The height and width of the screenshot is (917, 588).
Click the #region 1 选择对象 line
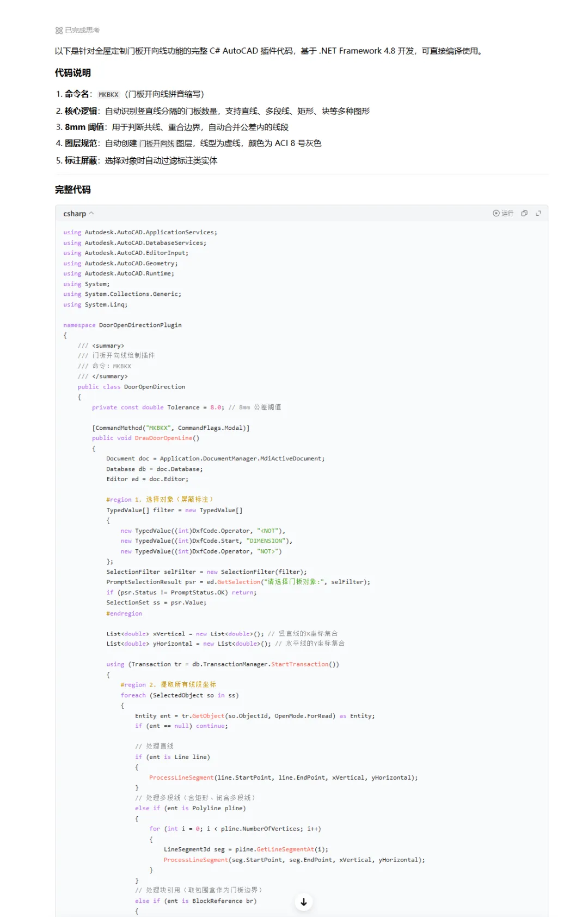[x=160, y=500]
